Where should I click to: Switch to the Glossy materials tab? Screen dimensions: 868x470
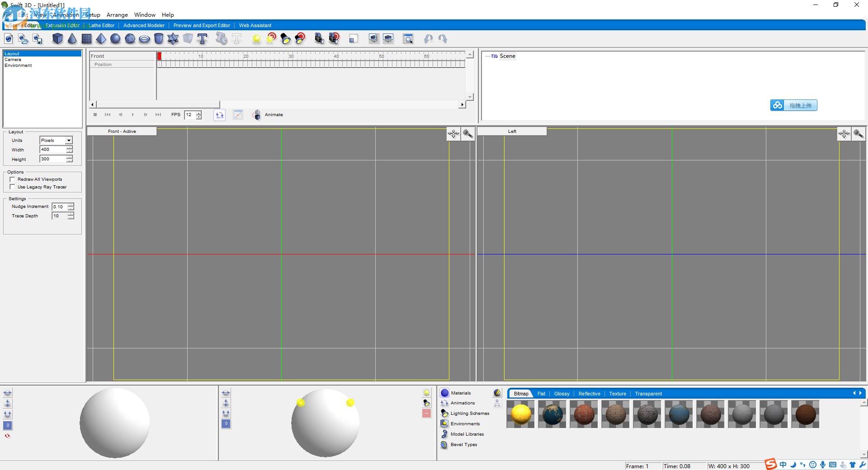point(561,394)
